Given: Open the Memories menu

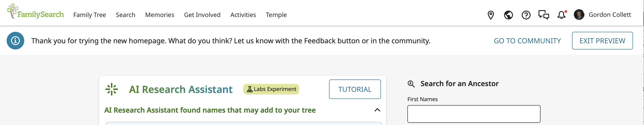Looking at the screenshot, I should [x=160, y=15].
